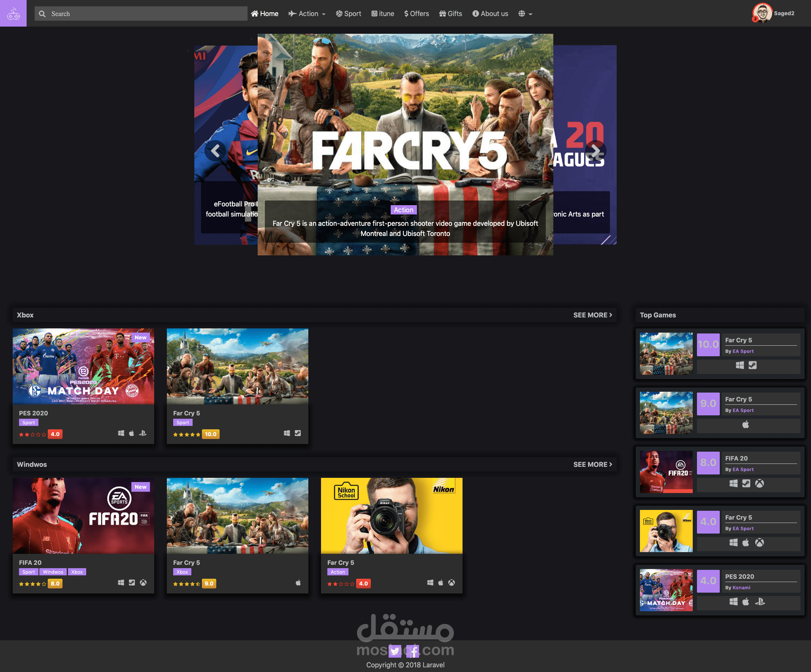The image size is (811, 672).
Task: Click Windows icon in Top Games 10.0 entry
Action: point(740,365)
